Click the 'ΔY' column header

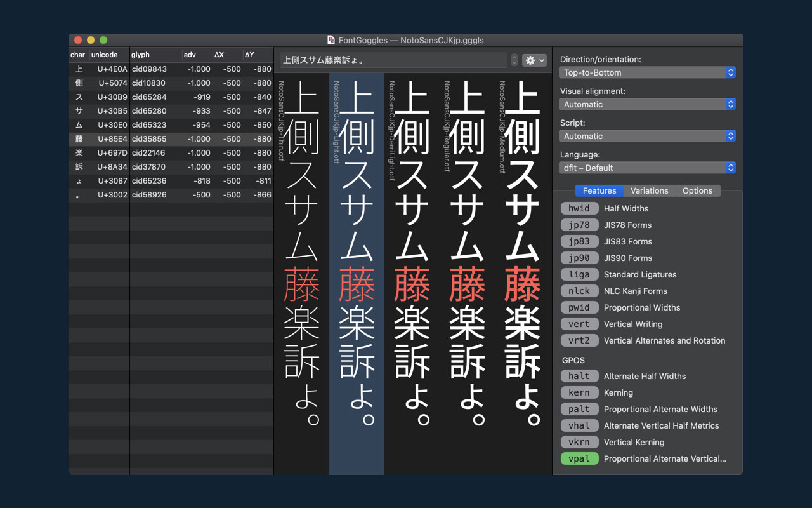click(x=258, y=55)
